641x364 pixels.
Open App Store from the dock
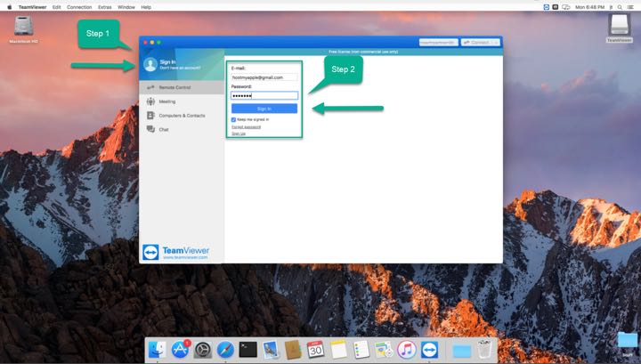point(180,350)
